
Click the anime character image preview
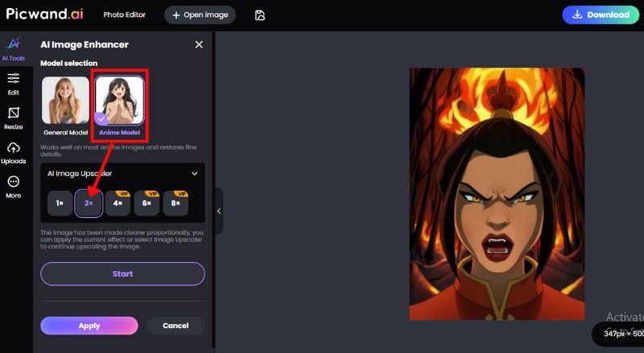497,194
